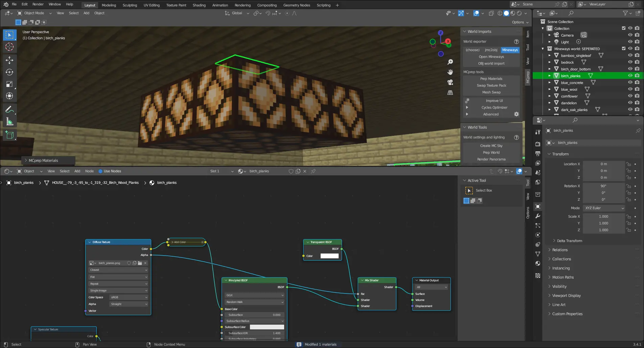
Task: Click the Location X field in Transform panel
Action: (604, 164)
